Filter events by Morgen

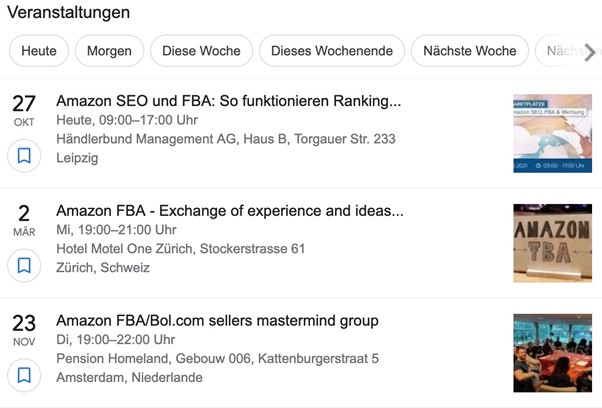109,51
